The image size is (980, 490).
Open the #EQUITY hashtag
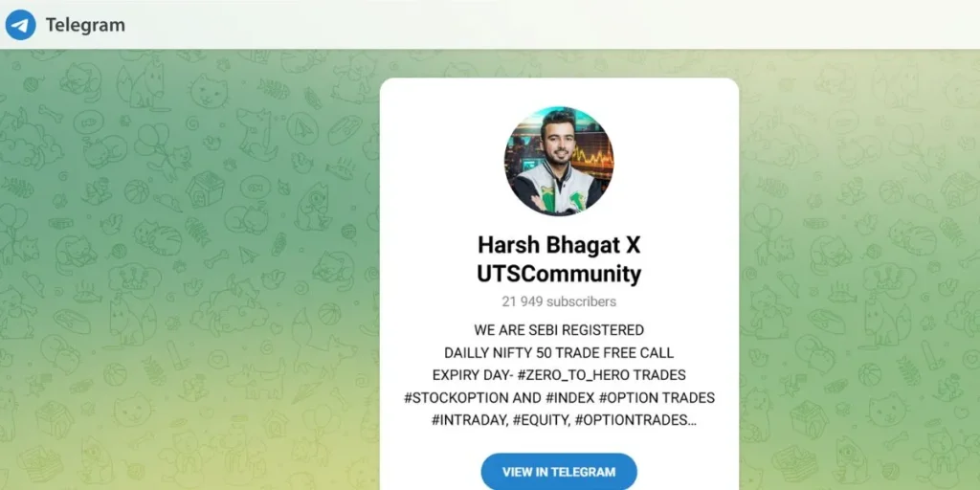pos(542,421)
